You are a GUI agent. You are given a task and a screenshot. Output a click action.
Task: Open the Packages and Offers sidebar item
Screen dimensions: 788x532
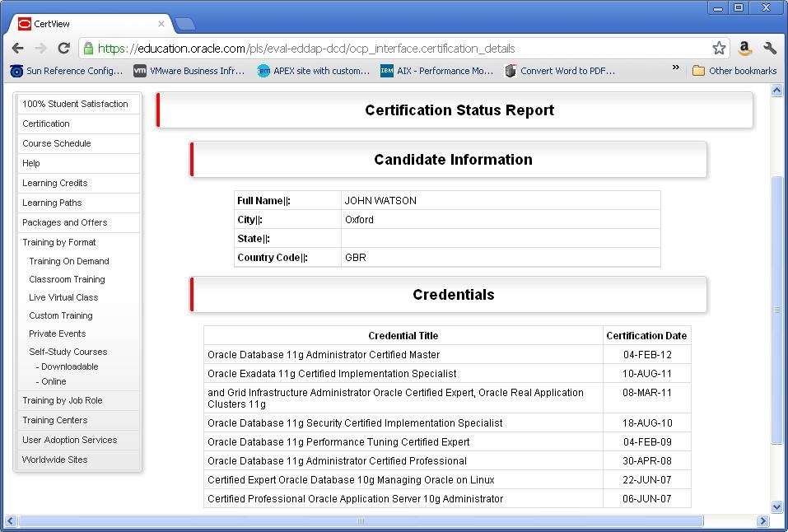point(78,222)
